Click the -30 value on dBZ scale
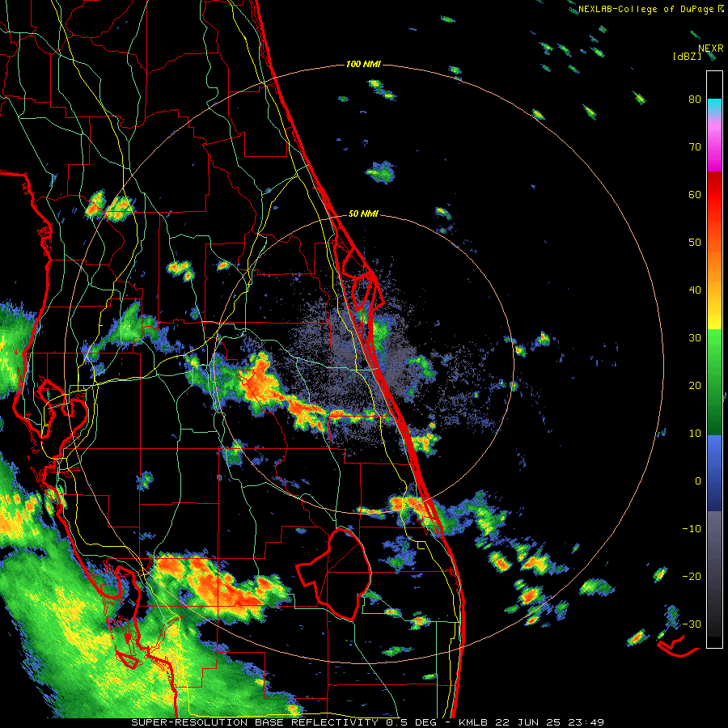 pos(692,624)
